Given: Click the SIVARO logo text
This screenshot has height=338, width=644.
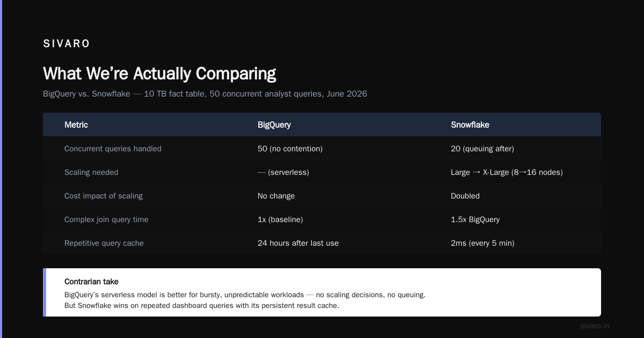Looking at the screenshot, I should coord(67,44).
